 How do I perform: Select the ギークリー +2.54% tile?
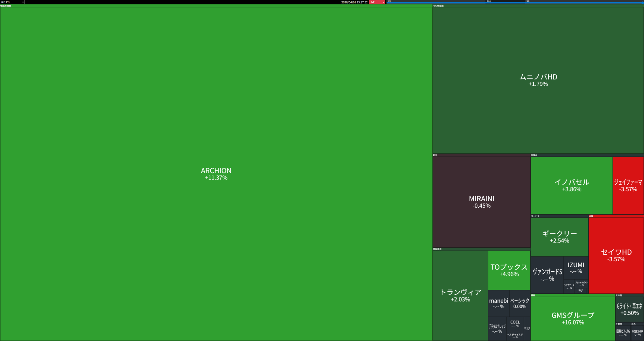coord(559,236)
